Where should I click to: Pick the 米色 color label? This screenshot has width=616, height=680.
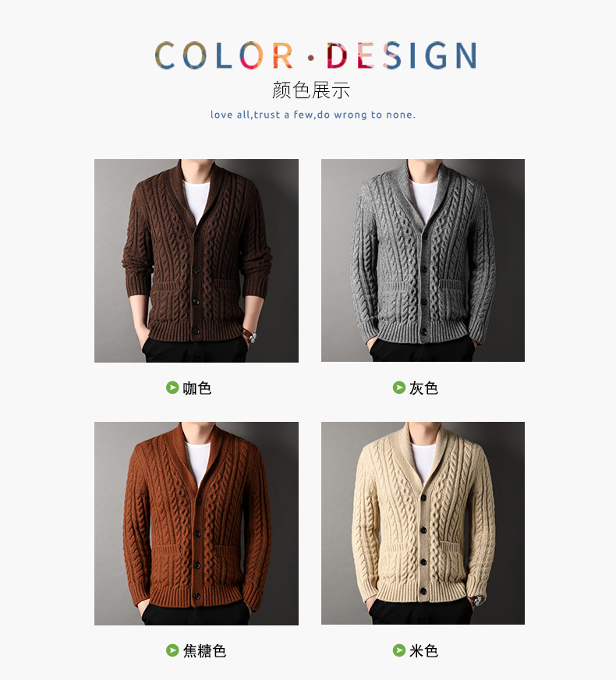pos(423,650)
